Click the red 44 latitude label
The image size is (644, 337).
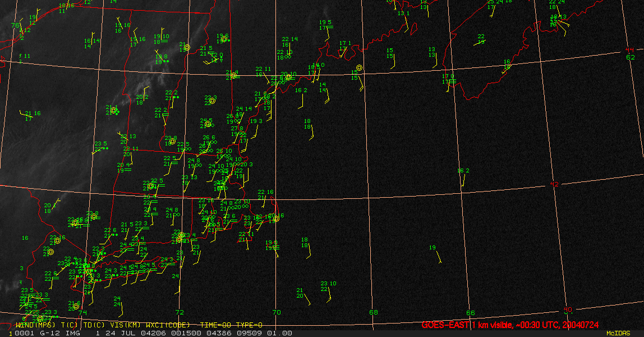(629, 50)
